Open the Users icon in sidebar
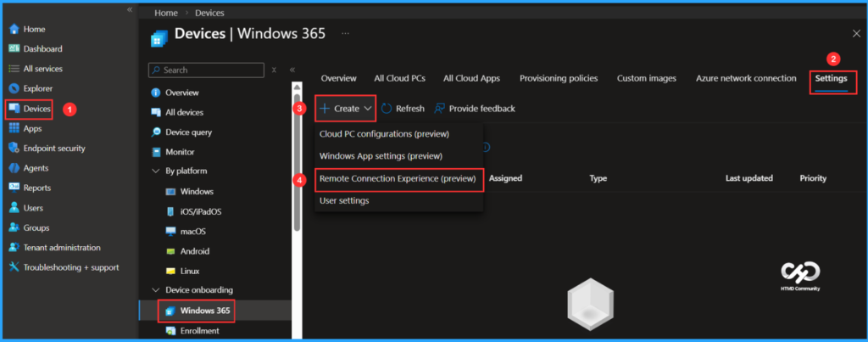 (x=14, y=208)
